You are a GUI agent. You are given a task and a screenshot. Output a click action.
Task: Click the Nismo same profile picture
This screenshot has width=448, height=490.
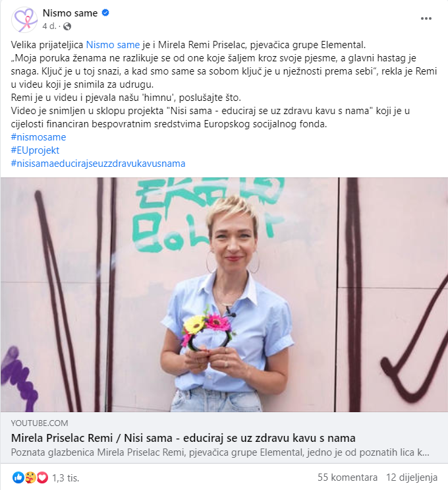[24, 19]
